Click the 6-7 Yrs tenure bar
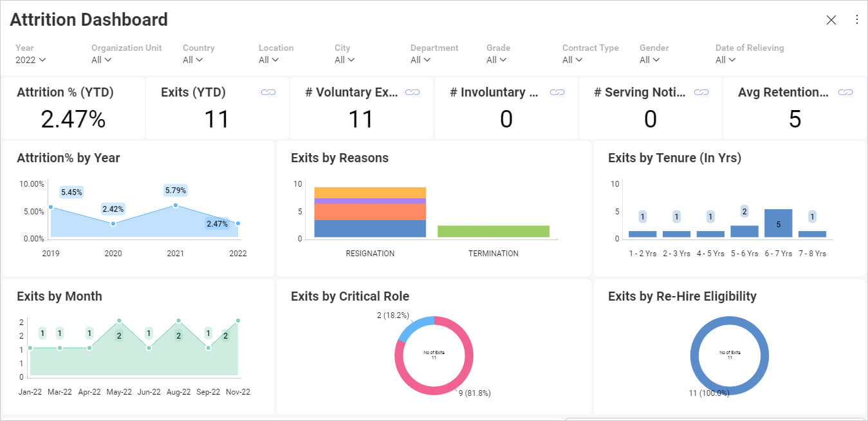The width and height of the screenshot is (868, 421). pyautogui.click(x=778, y=224)
